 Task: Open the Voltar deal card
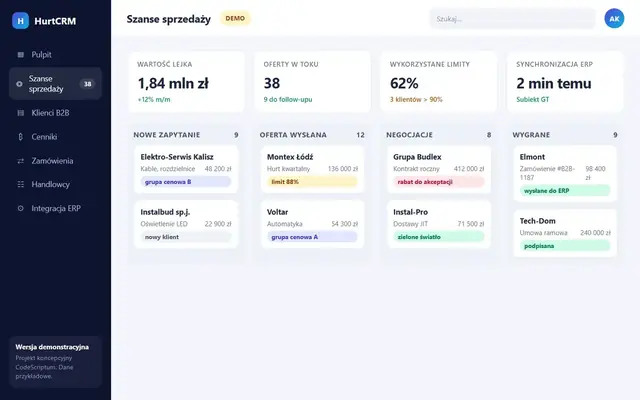tap(312, 224)
